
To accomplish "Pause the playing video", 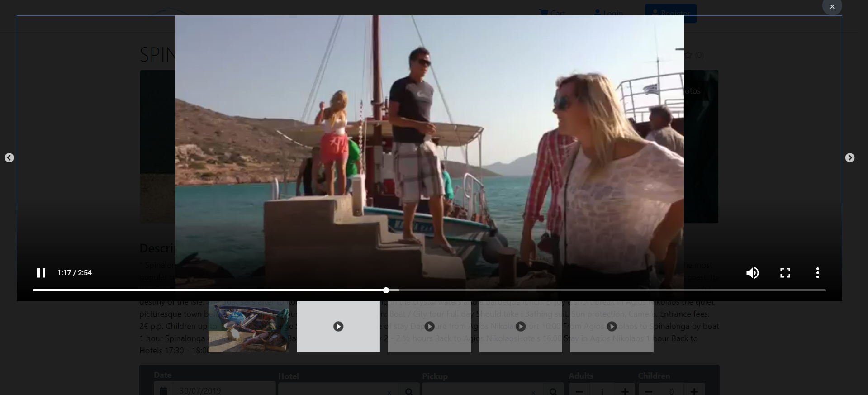I will [x=41, y=273].
